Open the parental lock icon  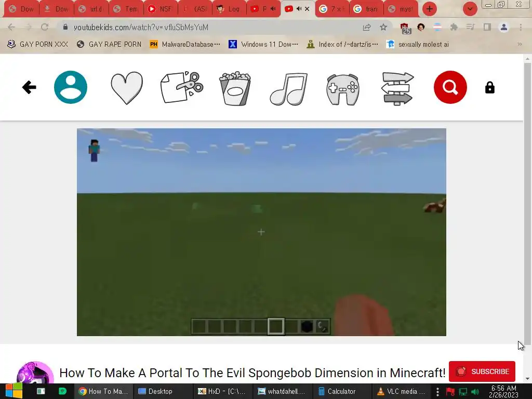[x=489, y=87]
